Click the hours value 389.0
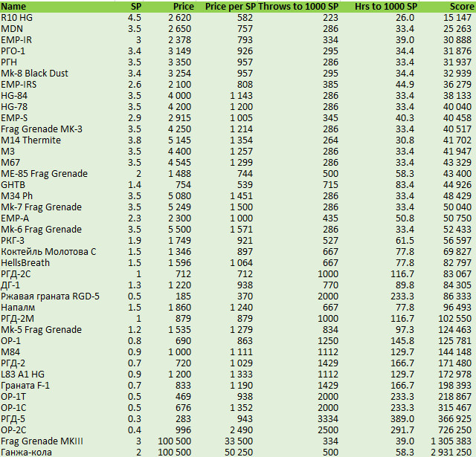 (x=402, y=419)
